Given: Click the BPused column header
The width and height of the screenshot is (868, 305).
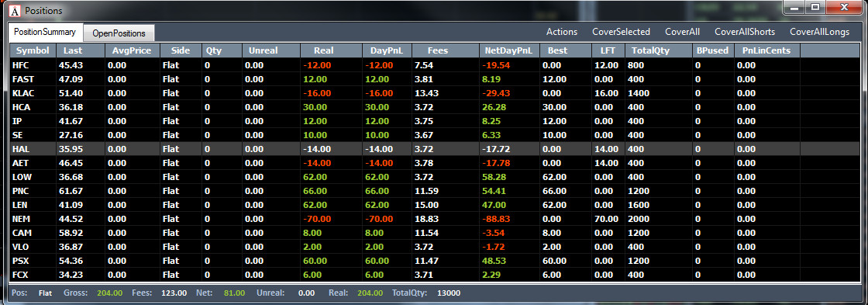Looking at the screenshot, I should point(713,50).
